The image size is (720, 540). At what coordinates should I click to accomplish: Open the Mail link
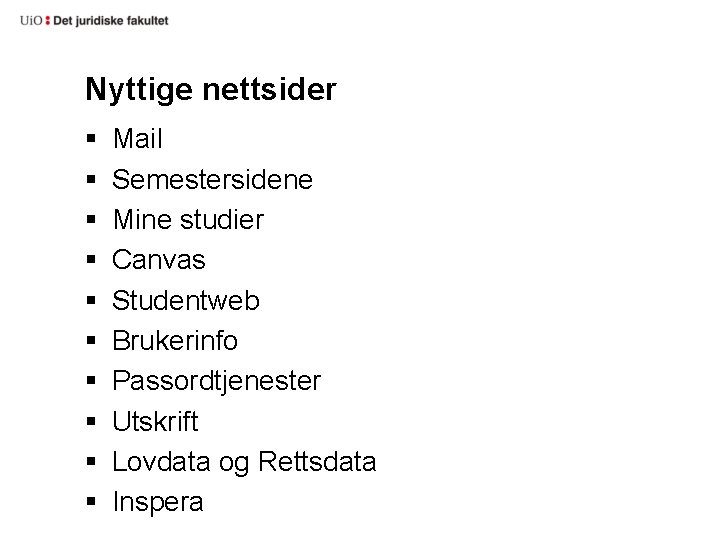click(x=137, y=139)
